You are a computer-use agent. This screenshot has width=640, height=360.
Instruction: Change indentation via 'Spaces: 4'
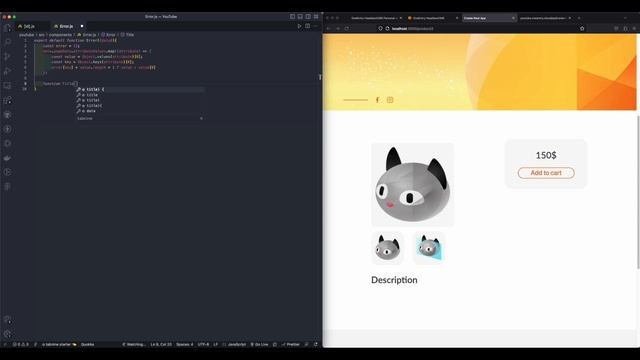click(x=184, y=344)
